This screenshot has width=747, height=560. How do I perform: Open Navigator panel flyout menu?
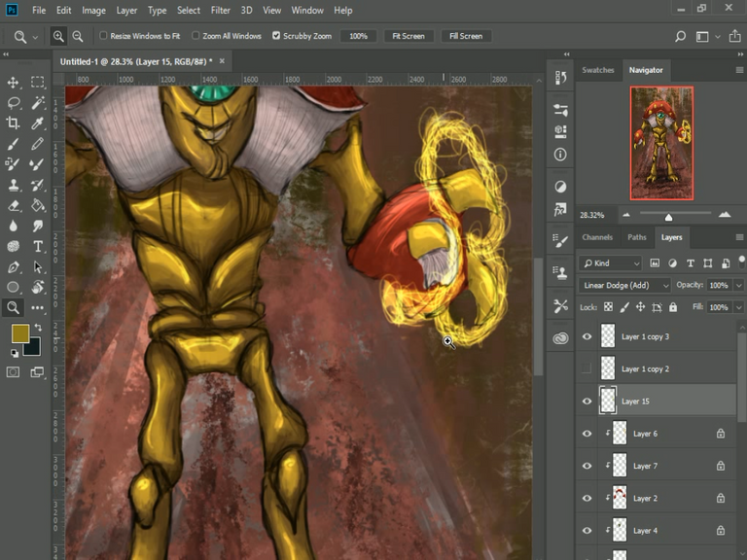click(739, 70)
